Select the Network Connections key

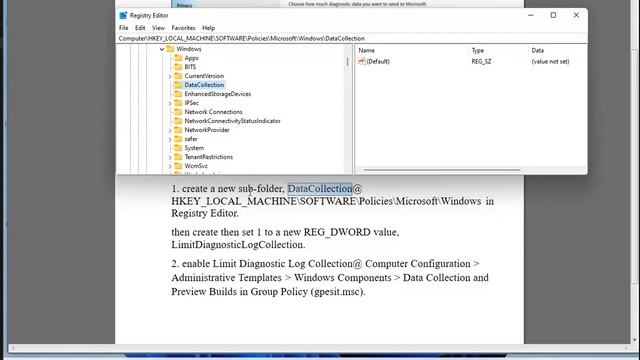click(x=213, y=112)
